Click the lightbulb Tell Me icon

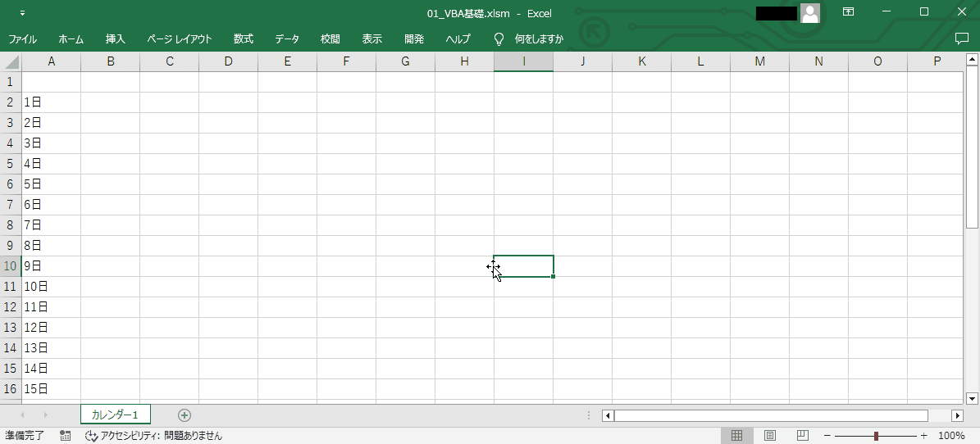click(499, 39)
